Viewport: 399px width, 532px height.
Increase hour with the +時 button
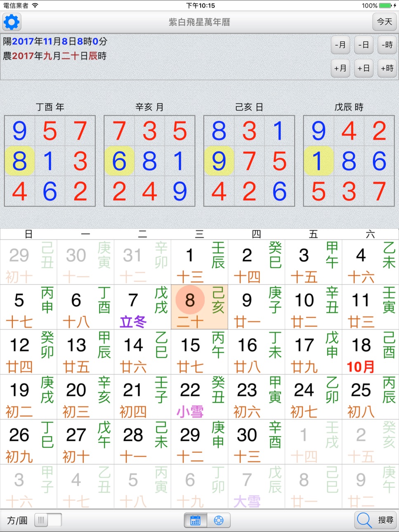[x=387, y=68]
